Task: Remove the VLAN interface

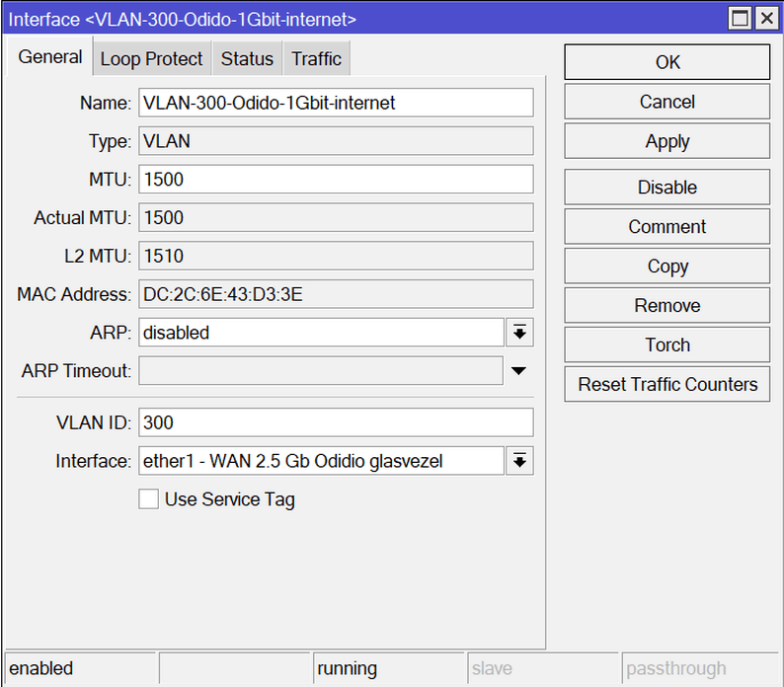Action: pyautogui.click(x=666, y=306)
